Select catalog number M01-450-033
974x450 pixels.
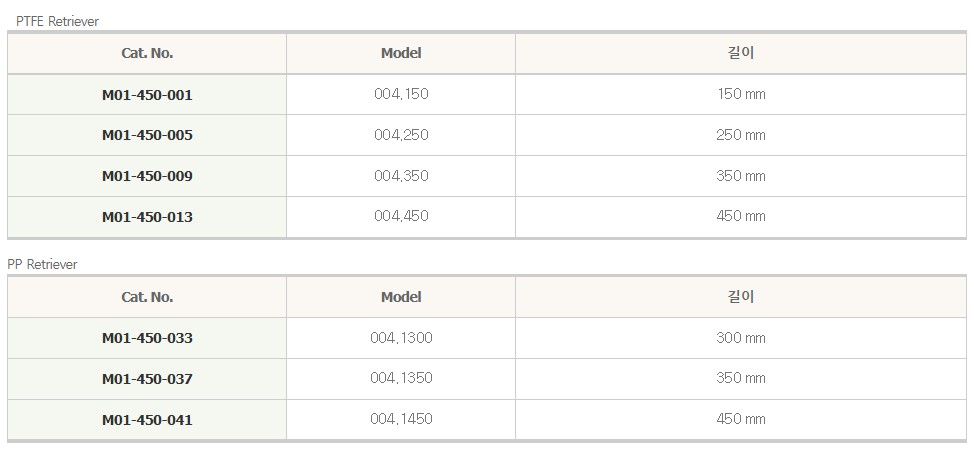[x=147, y=338]
